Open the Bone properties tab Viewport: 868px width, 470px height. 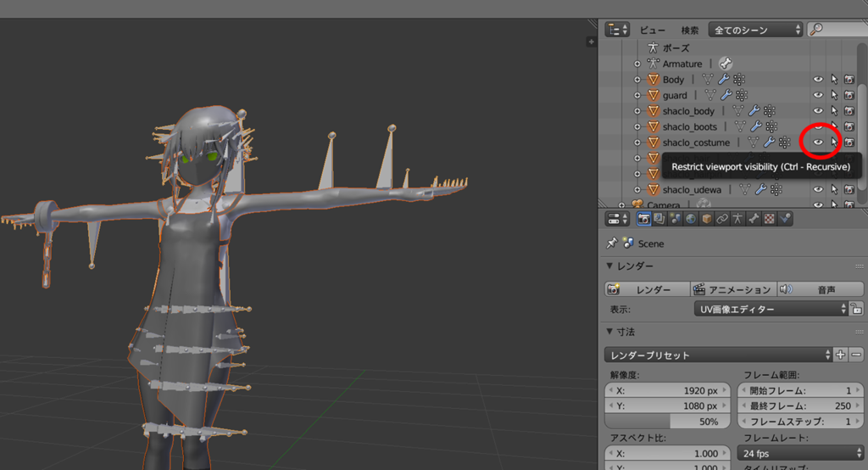point(754,219)
